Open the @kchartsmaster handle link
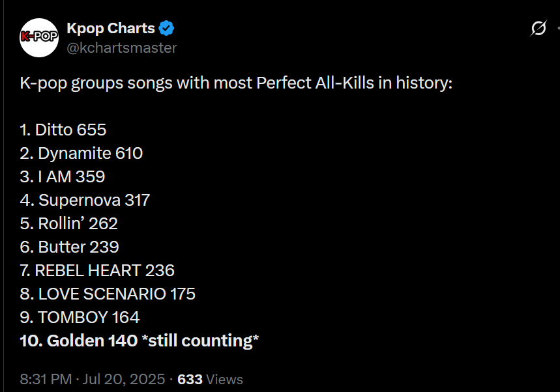 coord(122,48)
